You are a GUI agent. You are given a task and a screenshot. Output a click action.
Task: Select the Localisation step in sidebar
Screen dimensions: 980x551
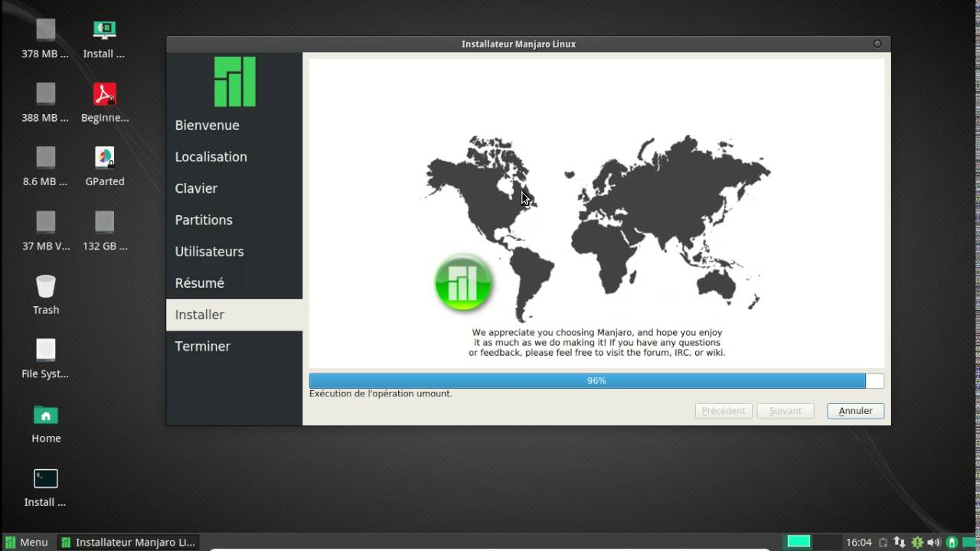click(234, 157)
